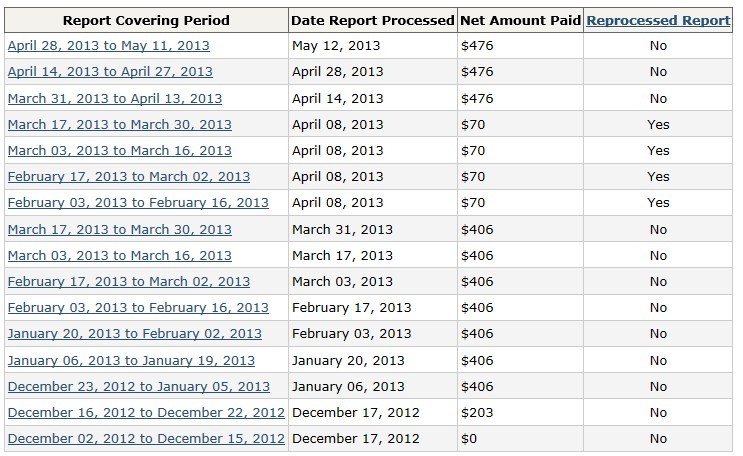Open the April 14 to April 27, 2013 report
This screenshot has height=456, width=743.
pyautogui.click(x=110, y=72)
